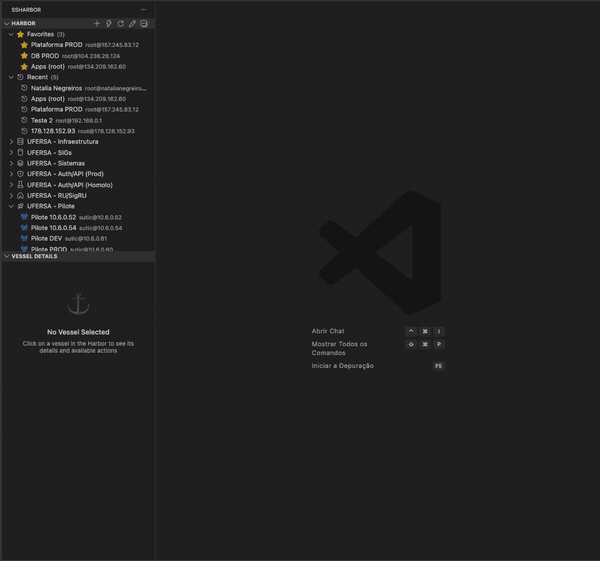Viewport: 600px width, 561px height.
Task: Click the database icon of UFERSA - SIGs
Action: [x=21, y=152]
